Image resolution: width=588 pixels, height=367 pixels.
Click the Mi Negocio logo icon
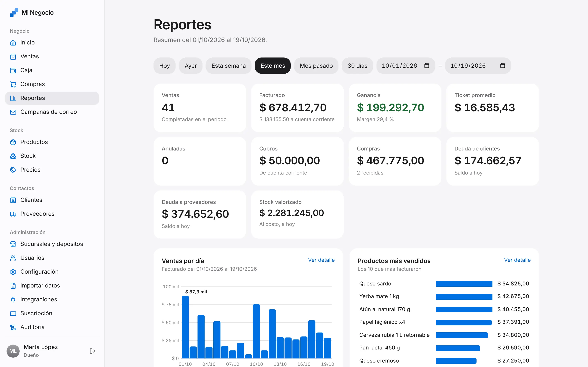(x=14, y=13)
